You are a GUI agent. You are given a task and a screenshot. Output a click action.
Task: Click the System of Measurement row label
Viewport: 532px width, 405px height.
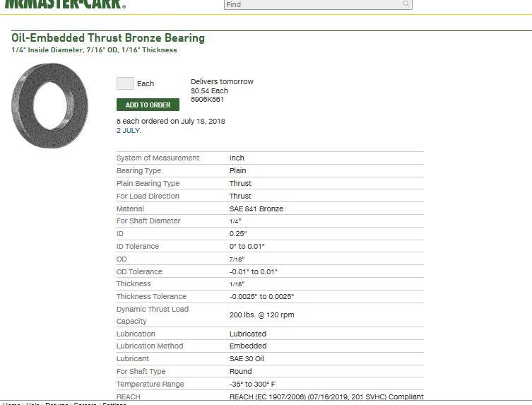point(158,158)
